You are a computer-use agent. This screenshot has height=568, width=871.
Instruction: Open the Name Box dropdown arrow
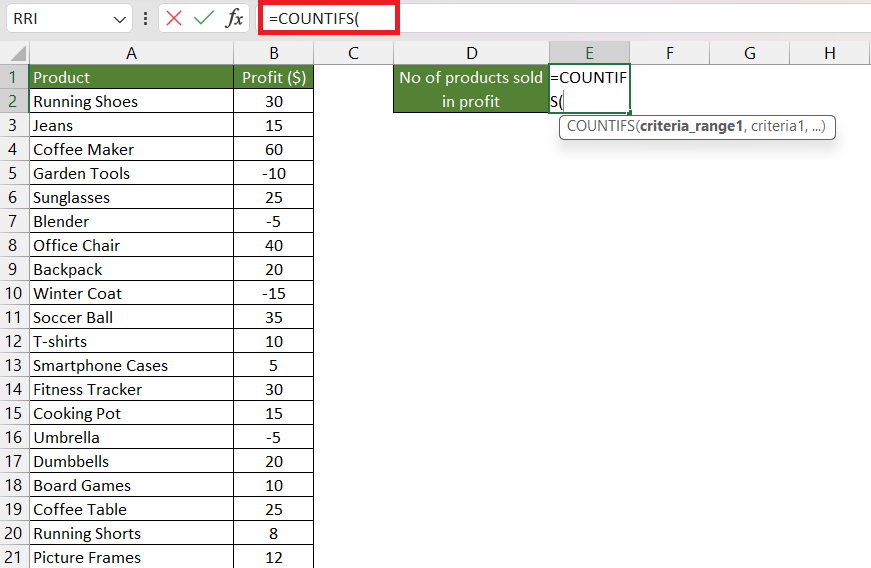(x=119, y=19)
